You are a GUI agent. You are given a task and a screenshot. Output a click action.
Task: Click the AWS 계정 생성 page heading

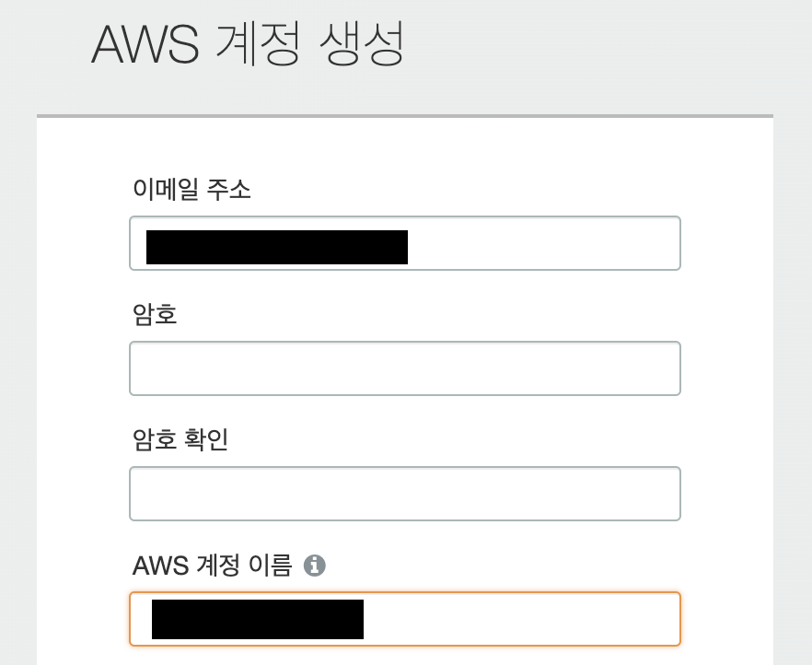248,44
